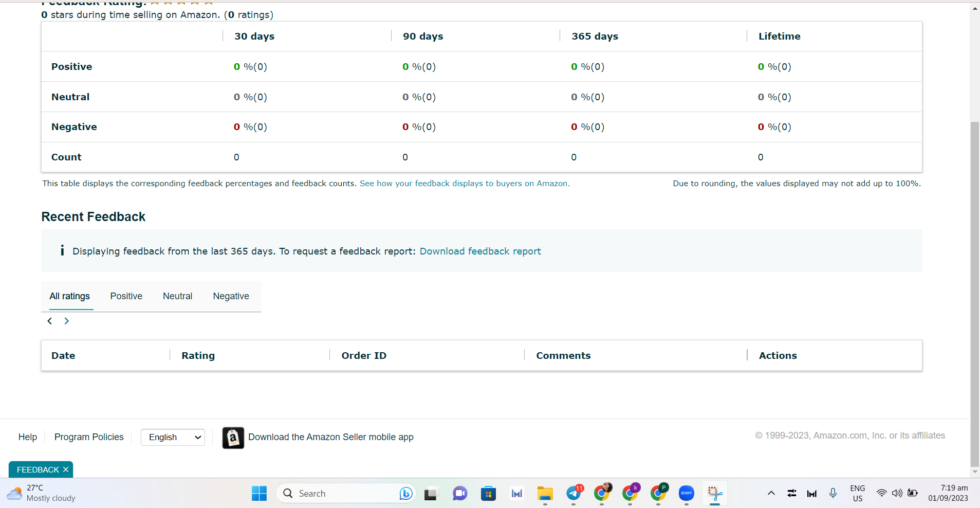Open Amazon Seller mobile app icon
Screen dimensions: 980x508
click(x=233, y=438)
